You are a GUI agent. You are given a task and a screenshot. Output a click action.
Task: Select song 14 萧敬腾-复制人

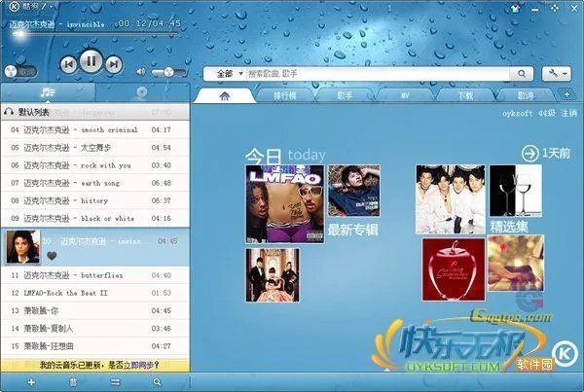[95, 329]
